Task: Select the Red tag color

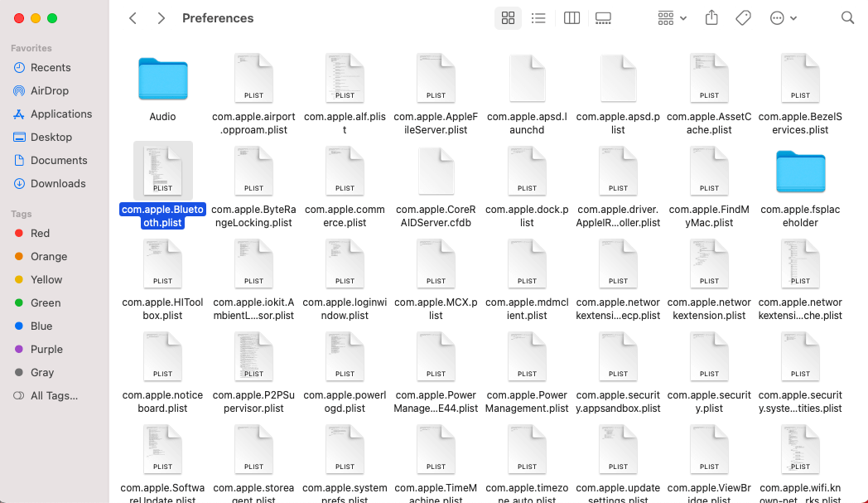Action: click(40, 233)
